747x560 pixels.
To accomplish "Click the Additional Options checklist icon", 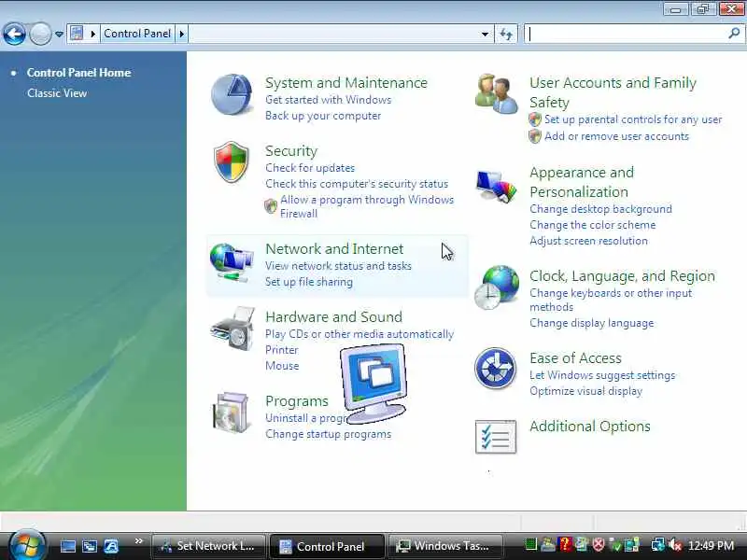I will [x=496, y=436].
